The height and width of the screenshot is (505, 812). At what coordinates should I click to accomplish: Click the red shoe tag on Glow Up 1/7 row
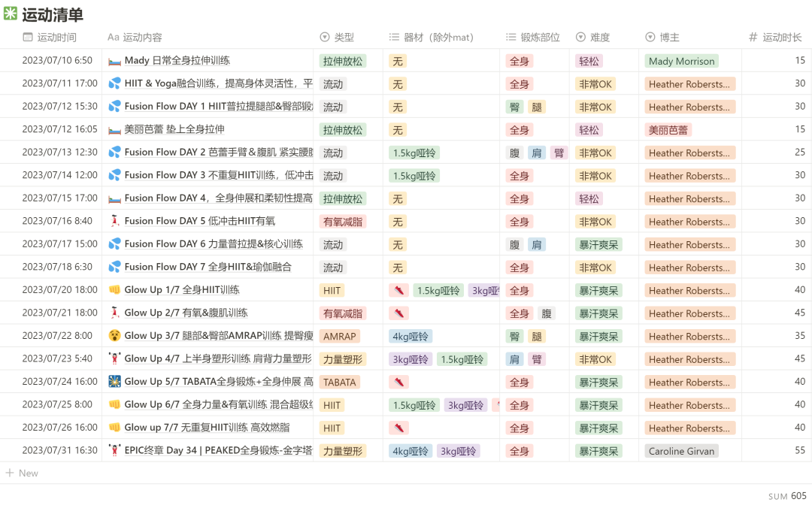398,291
